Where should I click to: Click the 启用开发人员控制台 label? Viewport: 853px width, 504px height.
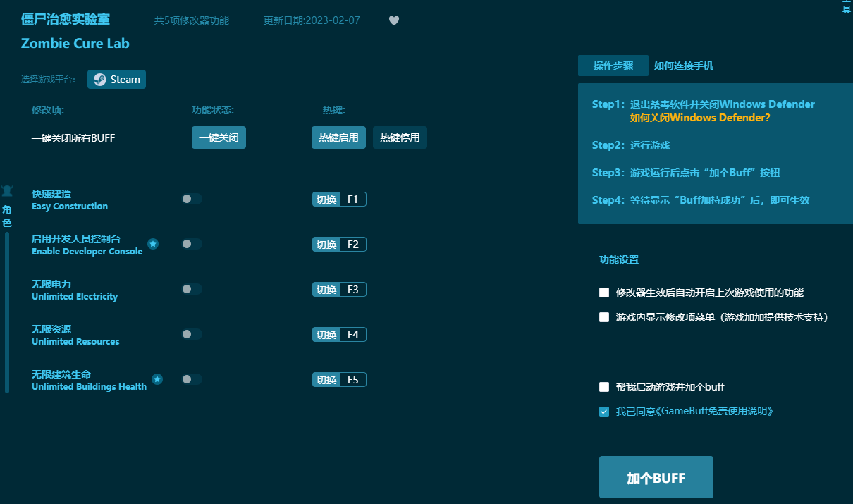tap(76, 239)
